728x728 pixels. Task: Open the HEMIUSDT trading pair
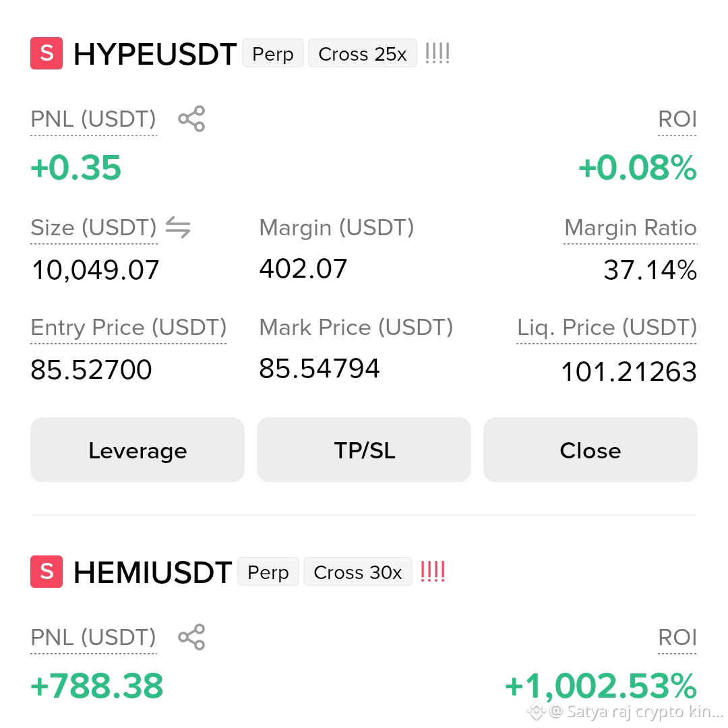click(x=153, y=572)
